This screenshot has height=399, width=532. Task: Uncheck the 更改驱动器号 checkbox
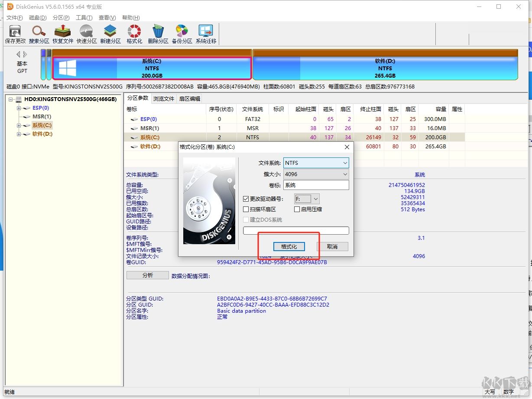(246, 199)
